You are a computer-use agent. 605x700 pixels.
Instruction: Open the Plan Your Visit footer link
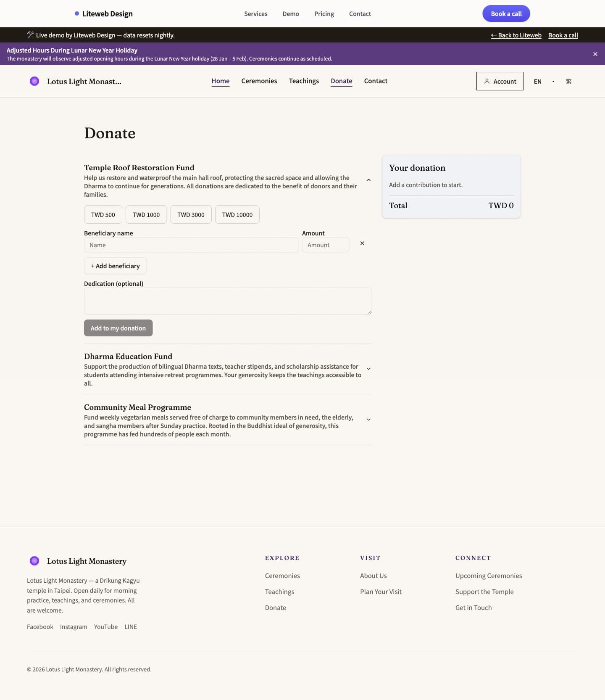[381, 592]
